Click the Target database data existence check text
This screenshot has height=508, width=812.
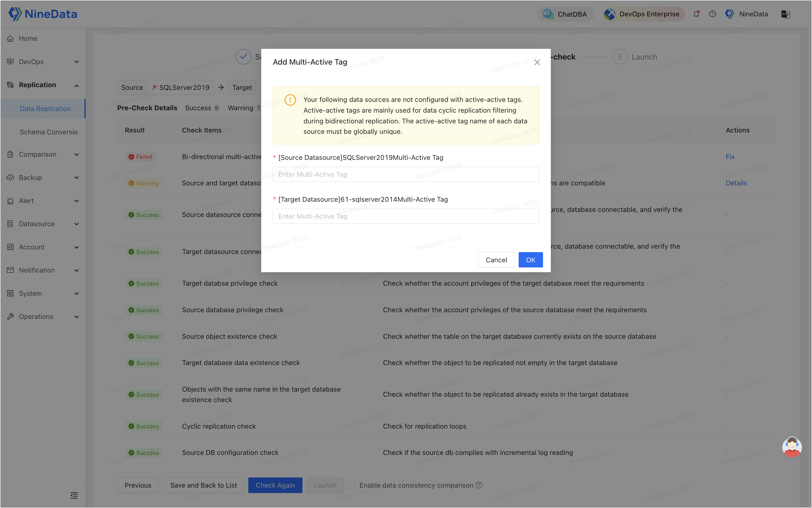(x=241, y=363)
